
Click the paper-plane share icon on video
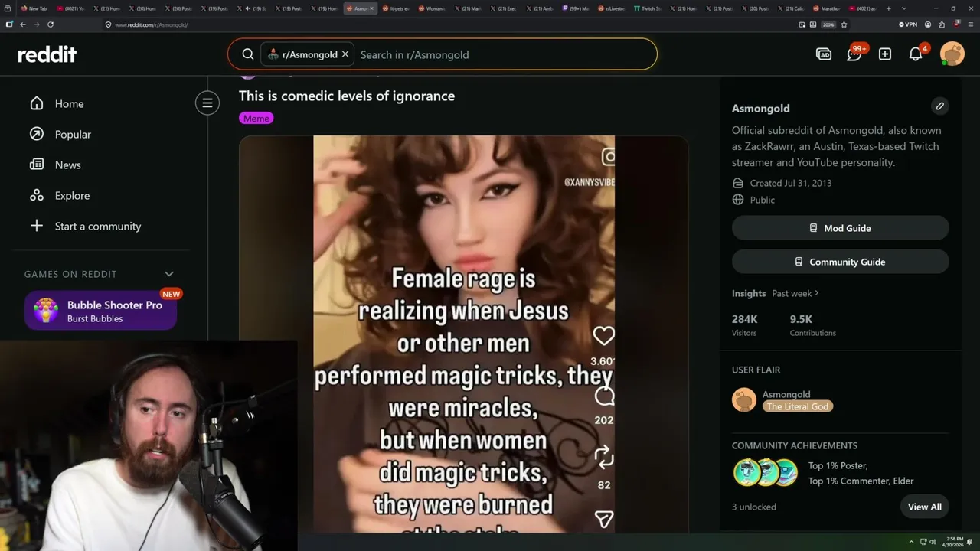(x=604, y=520)
